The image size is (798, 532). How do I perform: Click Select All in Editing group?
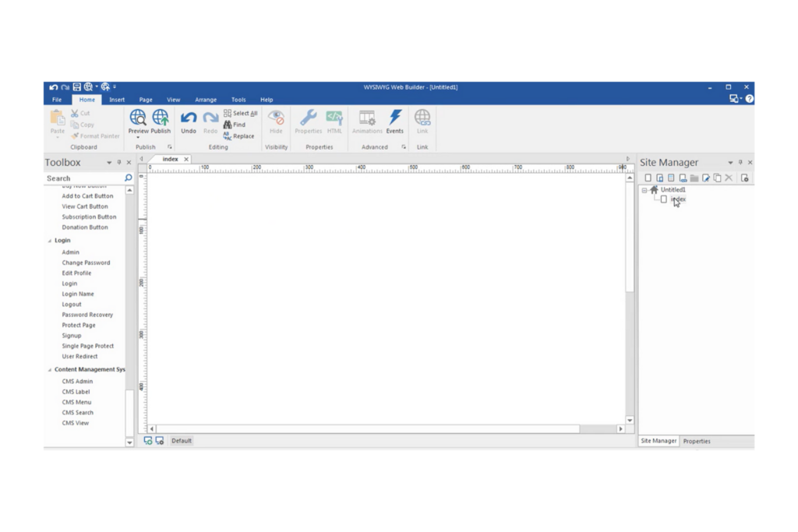(240, 113)
